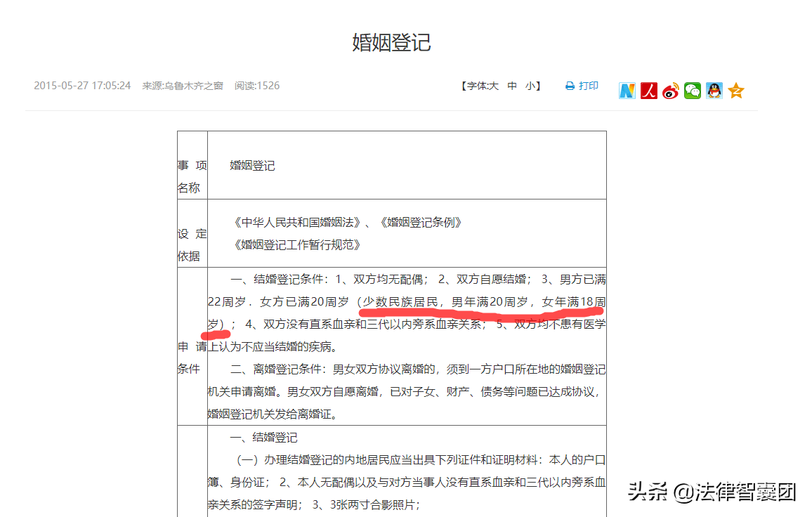Share article via NetEase News icon
The width and height of the screenshot is (812, 517).
coord(627,90)
